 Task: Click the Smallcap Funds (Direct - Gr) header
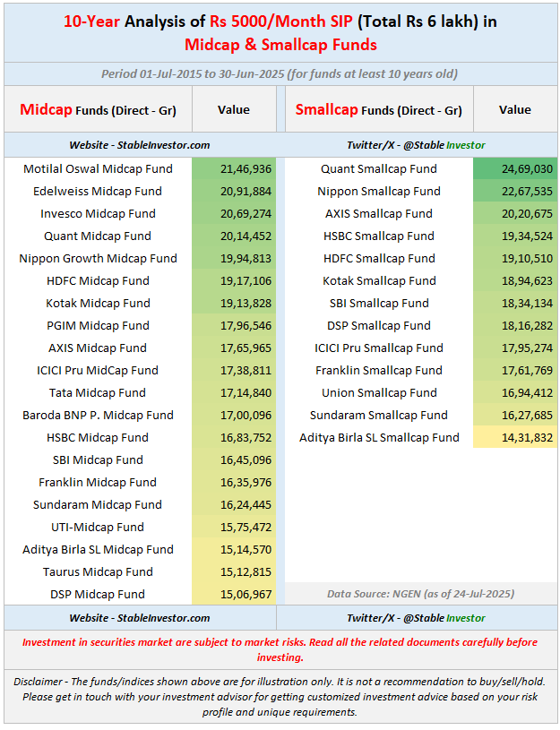tap(379, 110)
